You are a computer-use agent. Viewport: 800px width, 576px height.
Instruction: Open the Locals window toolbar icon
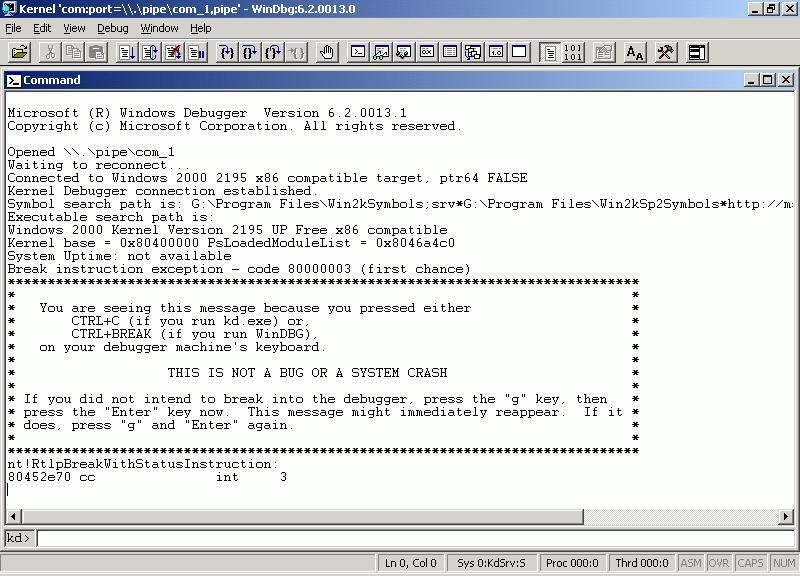404,52
